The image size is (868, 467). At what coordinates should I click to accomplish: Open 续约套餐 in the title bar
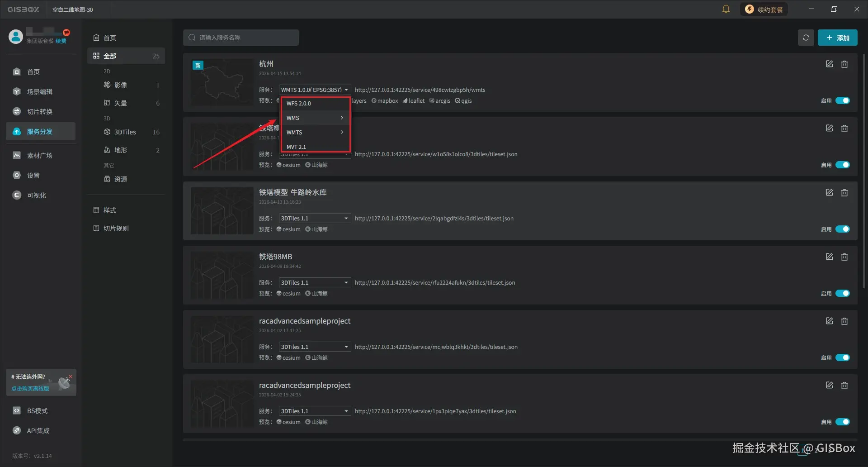pos(764,9)
